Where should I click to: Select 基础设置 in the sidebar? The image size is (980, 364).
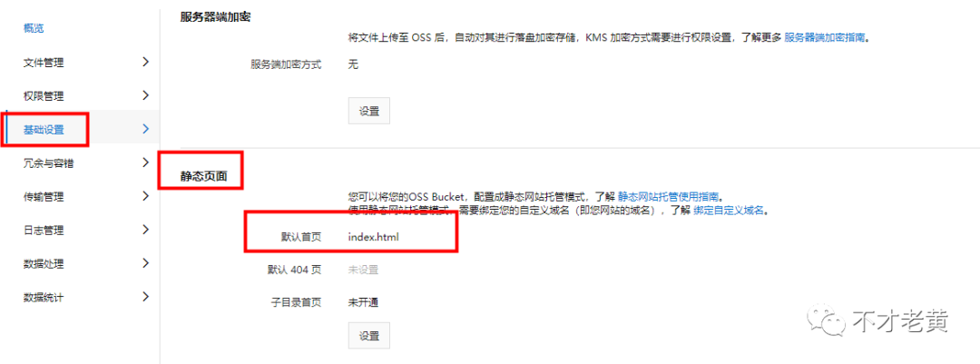[x=44, y=130]
